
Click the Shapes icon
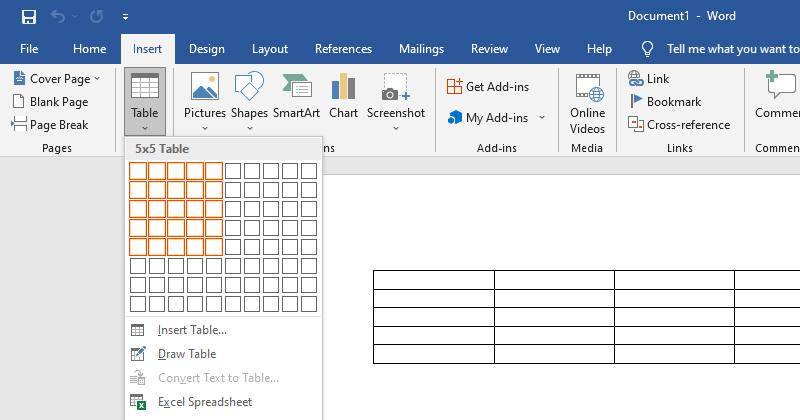pos(249,86)
